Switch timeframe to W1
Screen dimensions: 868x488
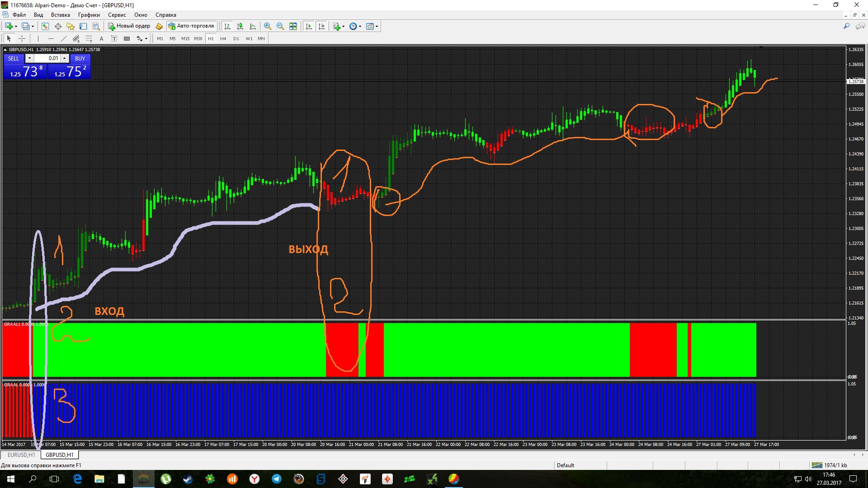click(x=249, y=38)
